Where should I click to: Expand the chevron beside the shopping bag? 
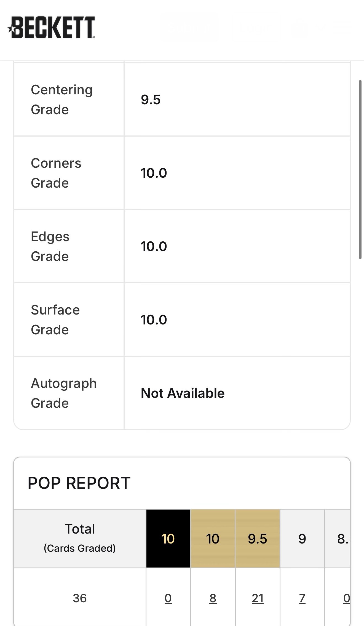[320, 27]
